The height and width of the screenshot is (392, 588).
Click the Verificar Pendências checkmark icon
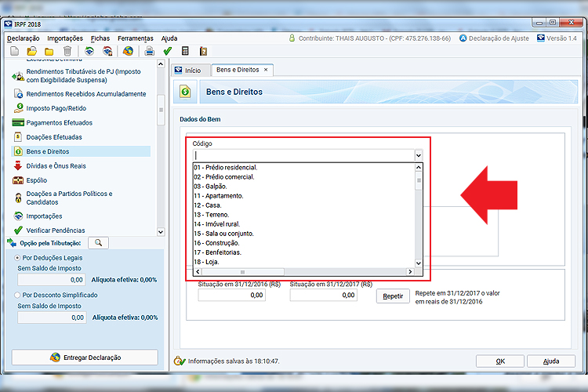click(x=18, y=230)
